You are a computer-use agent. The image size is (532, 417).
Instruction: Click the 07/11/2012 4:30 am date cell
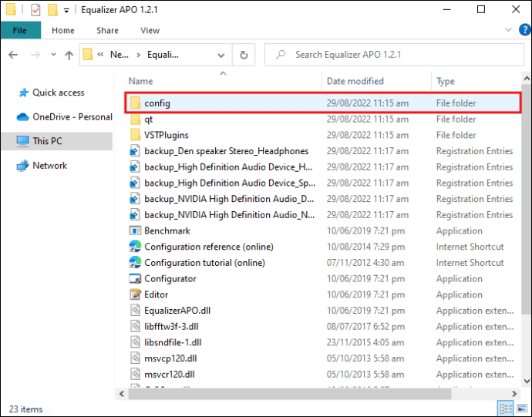(x=365, y=263)
